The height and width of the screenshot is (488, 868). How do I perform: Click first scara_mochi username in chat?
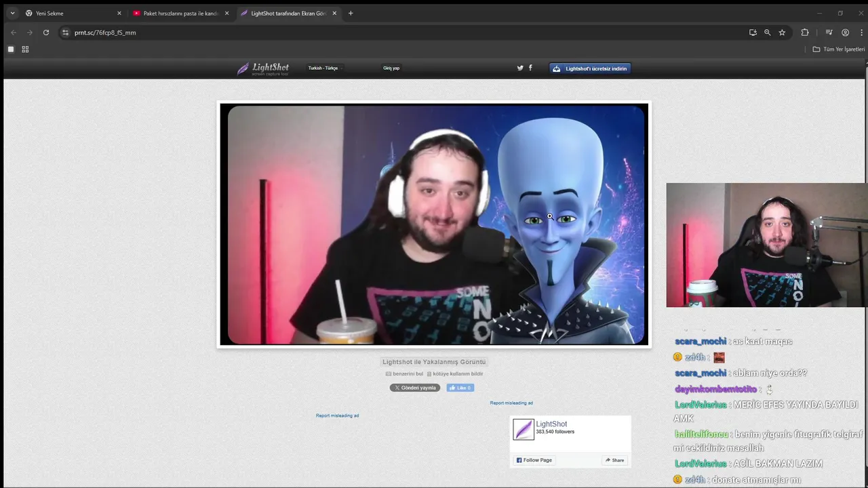pyautogui.click(x=701, y=341)
